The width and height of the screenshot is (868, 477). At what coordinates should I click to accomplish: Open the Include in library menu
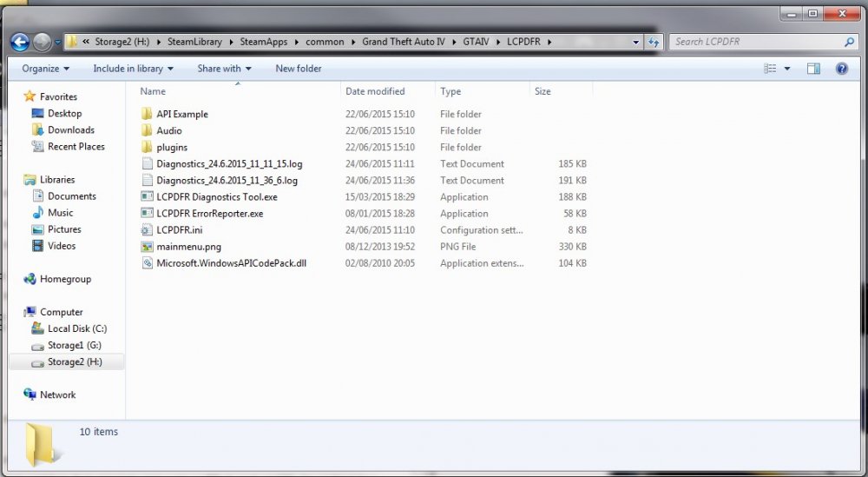coord(133,69)
